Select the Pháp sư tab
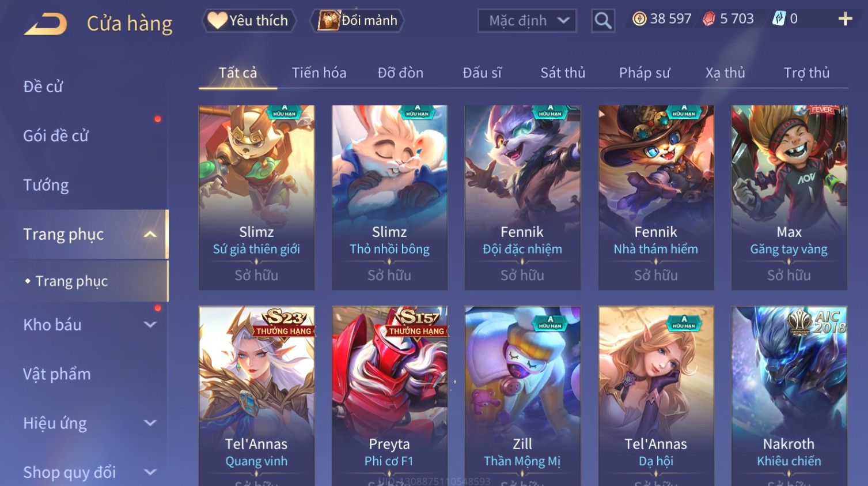 pos(645,73)
